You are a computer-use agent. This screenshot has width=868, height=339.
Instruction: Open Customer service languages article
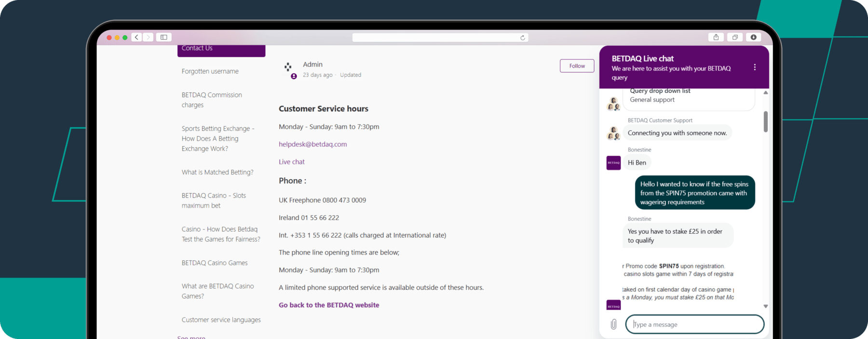pos(221,320)
